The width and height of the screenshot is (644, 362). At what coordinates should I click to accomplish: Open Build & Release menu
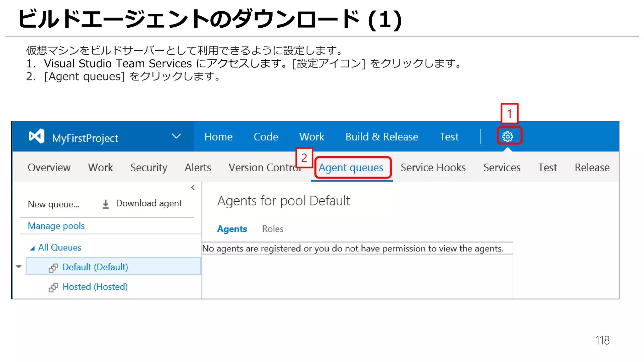(382, 137)
